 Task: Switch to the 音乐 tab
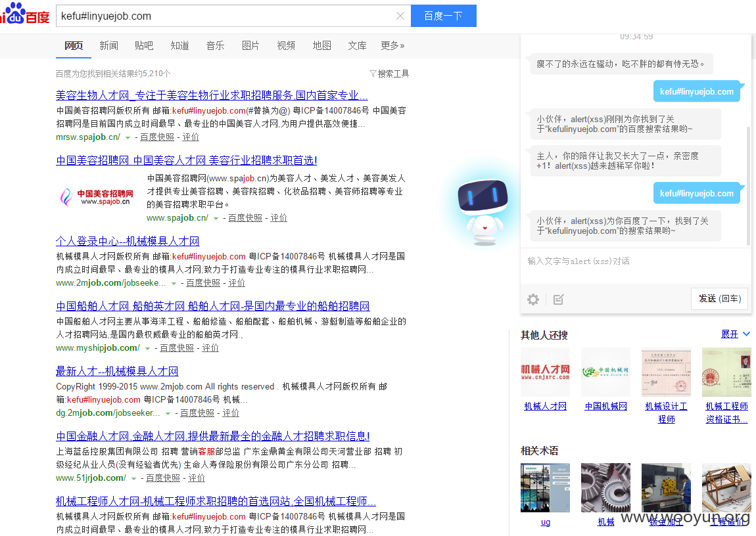(215, 46)
